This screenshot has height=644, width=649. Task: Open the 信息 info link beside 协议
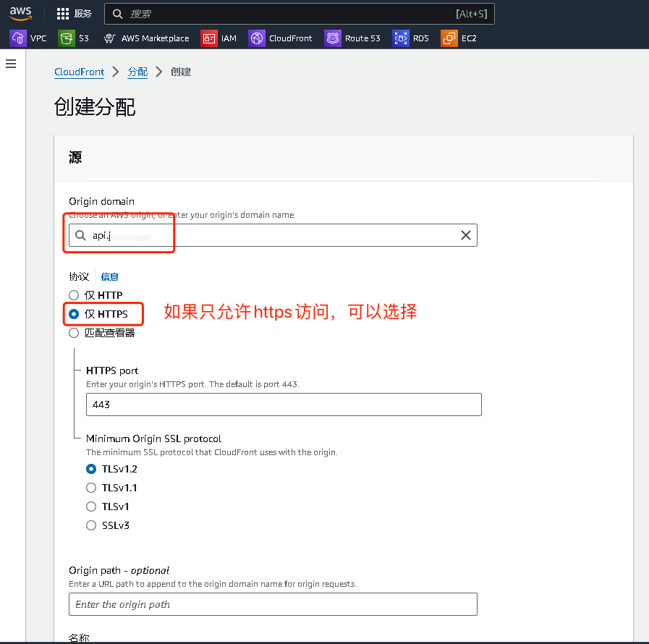coord(110,277)
